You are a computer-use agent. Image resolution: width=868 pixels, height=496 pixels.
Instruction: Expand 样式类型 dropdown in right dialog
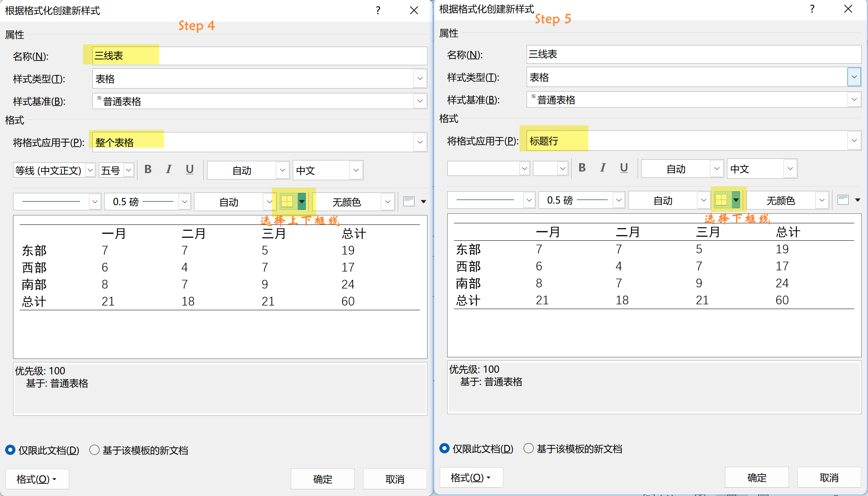[x=854, y=77]
